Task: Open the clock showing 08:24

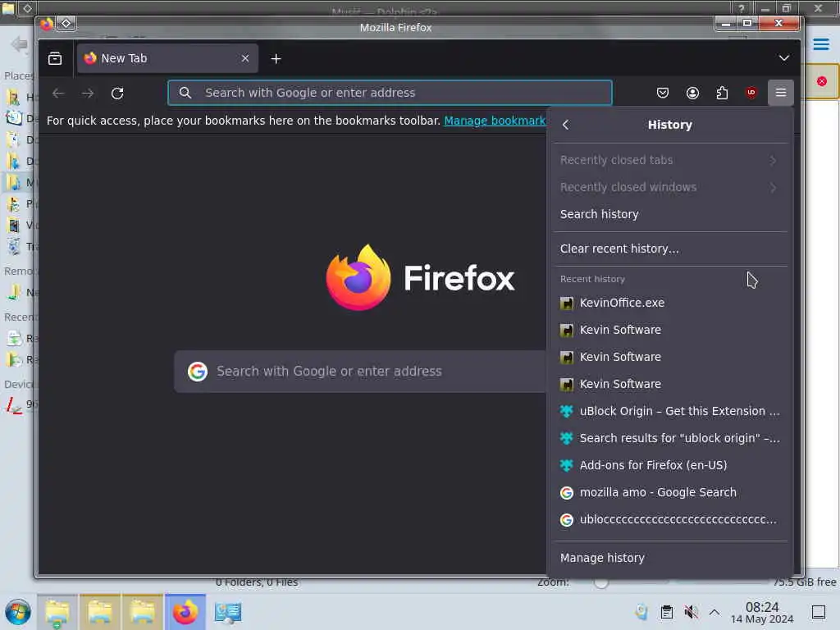Action: pos(762,612)
